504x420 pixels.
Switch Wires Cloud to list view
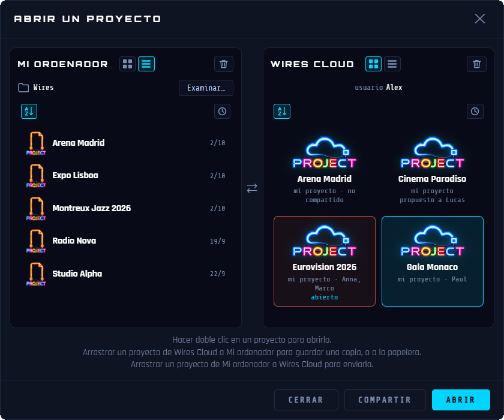point(392,64)
